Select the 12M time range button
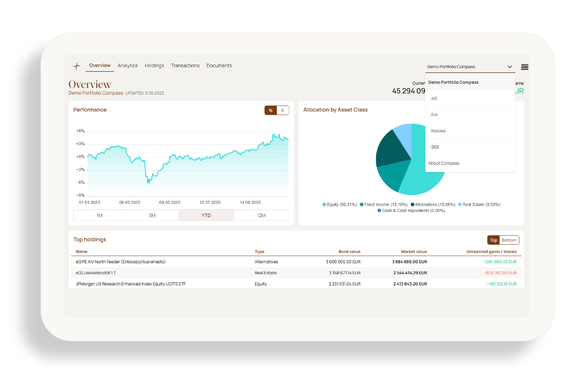588x380 pixels. point(261,216)
